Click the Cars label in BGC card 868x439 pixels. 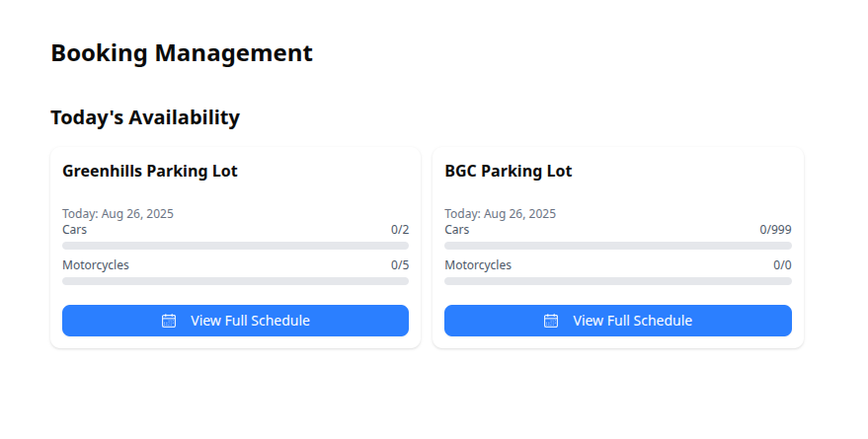click(457, 230)
